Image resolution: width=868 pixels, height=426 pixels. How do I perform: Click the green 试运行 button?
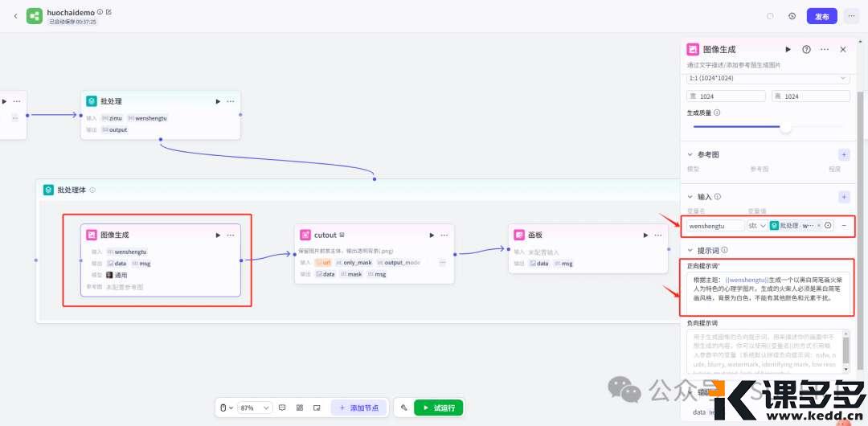(x=439, y=408)
